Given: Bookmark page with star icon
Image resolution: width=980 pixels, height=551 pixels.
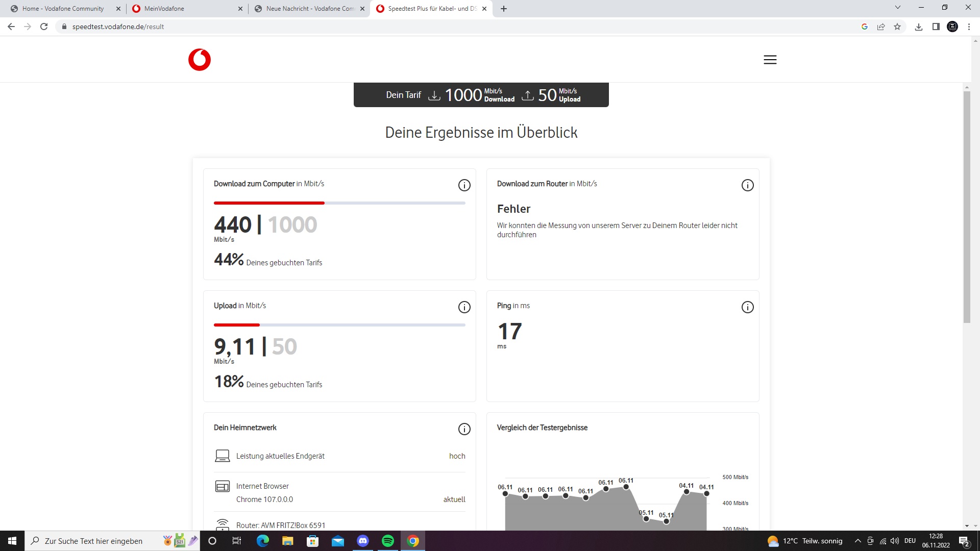Looking at the screenshot, I should (897, 27).
